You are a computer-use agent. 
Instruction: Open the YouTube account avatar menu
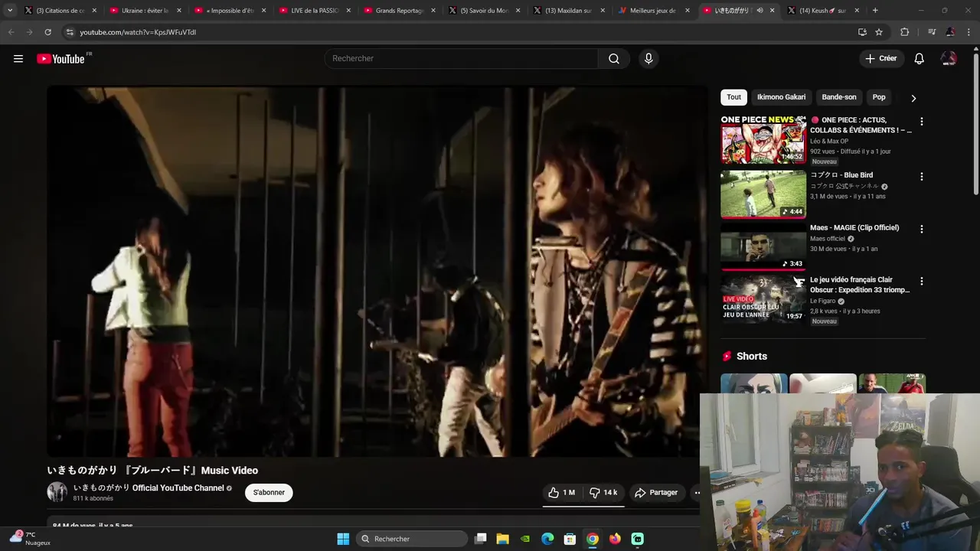coord(949,59)
